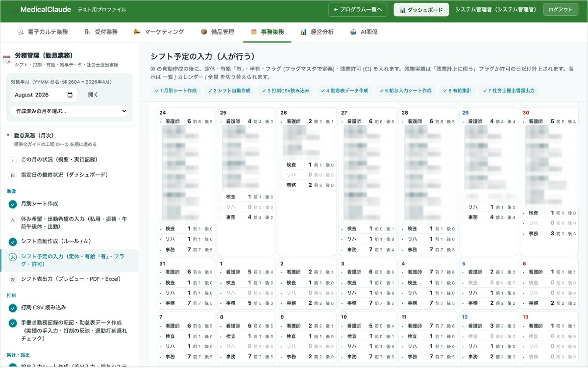
Task: Click the 事務 row in day 26
Action: coord(307,185)
